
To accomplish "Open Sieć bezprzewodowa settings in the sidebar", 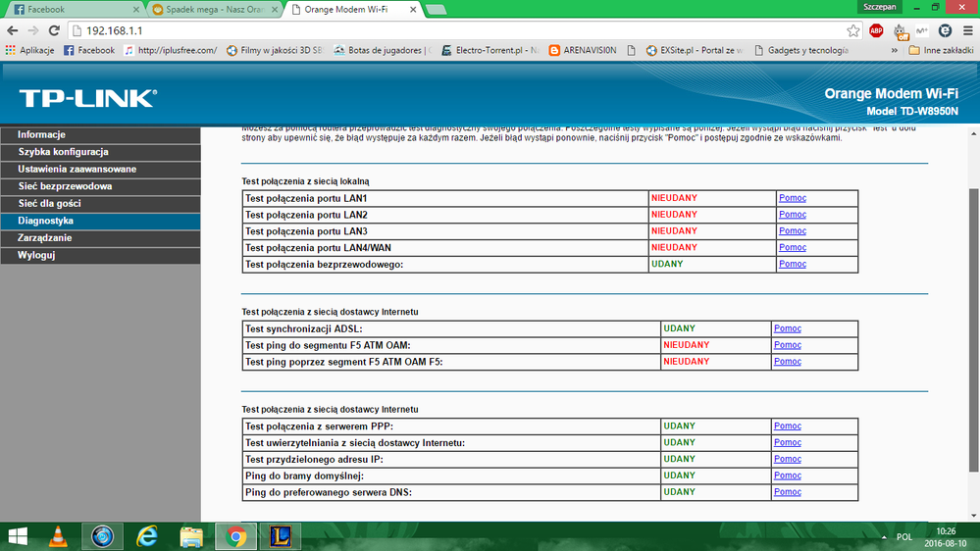I will [65, 186].
